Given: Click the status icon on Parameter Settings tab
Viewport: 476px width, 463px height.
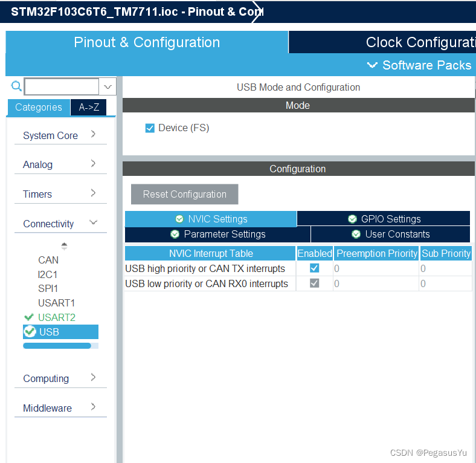Looking at the screenshot, I should click(175, 234).
